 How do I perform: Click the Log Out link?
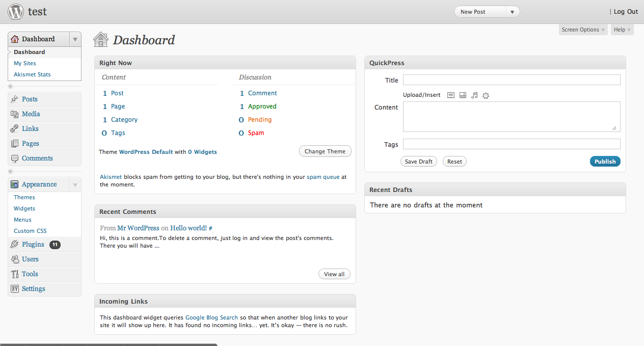626,12
